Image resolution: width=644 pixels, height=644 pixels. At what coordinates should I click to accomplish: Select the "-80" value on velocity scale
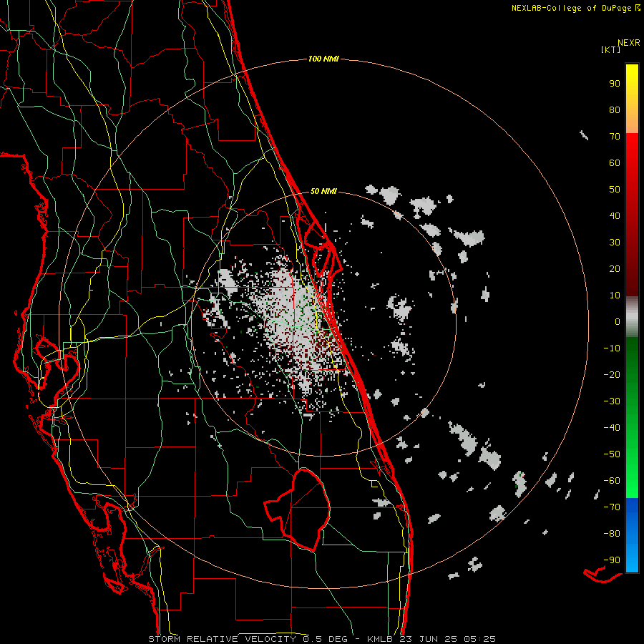(x=612, y=534)
